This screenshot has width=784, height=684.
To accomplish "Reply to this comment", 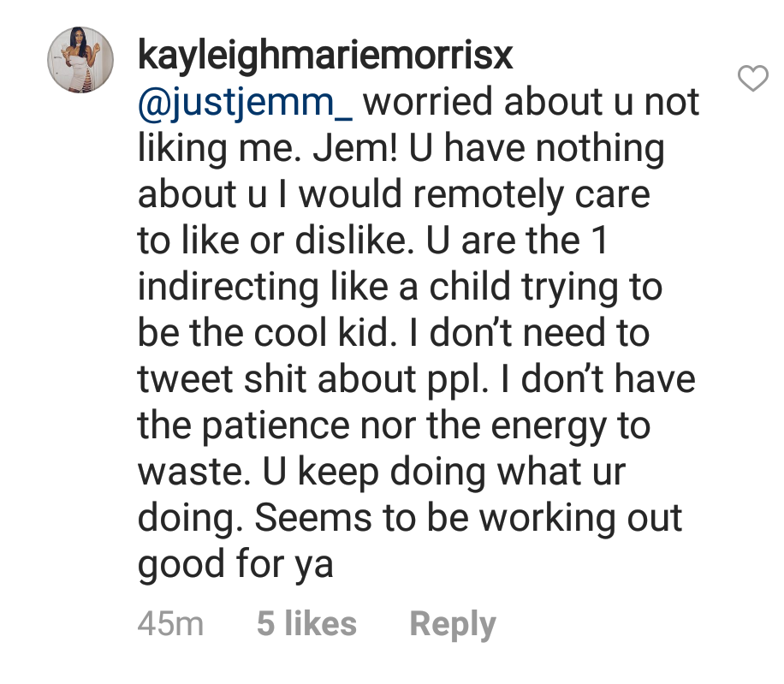I will tap(453, 624).
